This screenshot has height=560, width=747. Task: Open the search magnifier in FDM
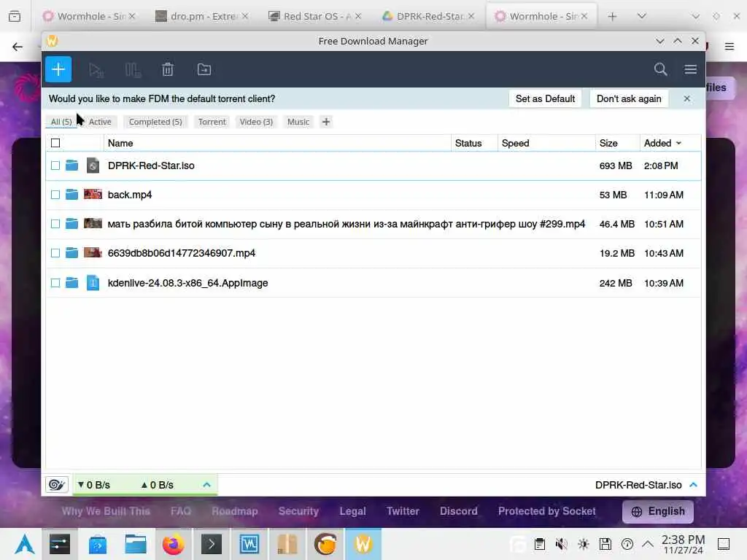[660, 69]
